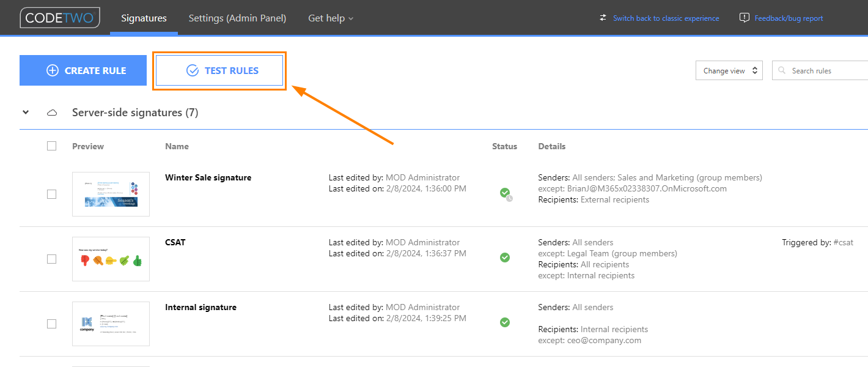Expand the Get help menu
This screenshot has width=868, height=367.
(x=331, y=18)
